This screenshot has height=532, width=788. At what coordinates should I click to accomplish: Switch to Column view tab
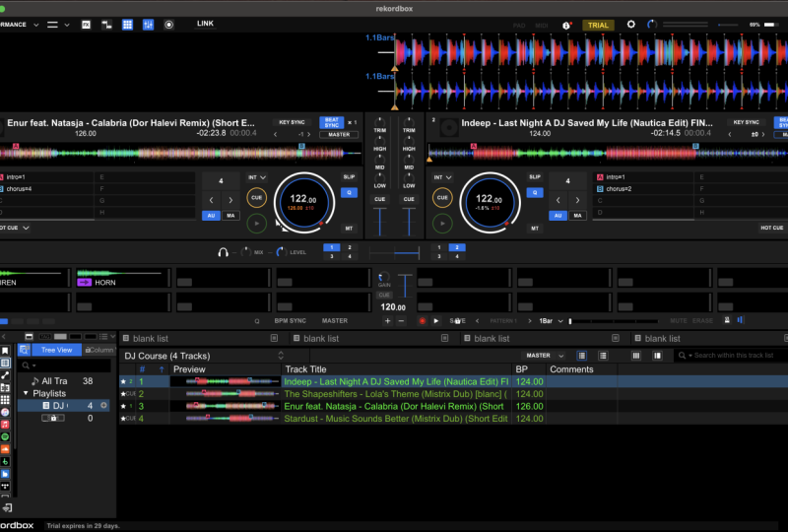(99, 350)
